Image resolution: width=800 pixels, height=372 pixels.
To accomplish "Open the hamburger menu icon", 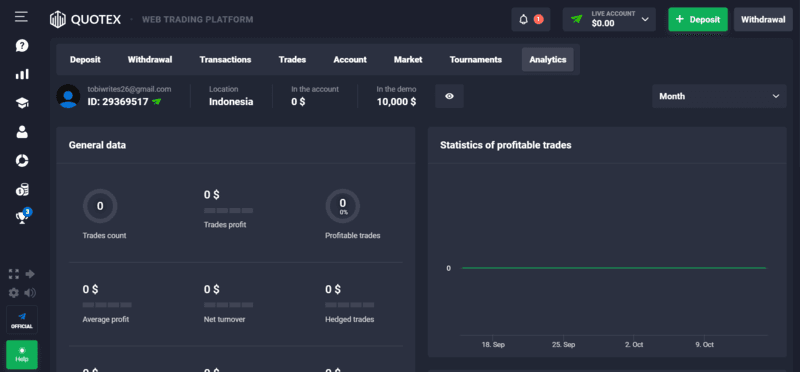I will (x=21, y=17).
